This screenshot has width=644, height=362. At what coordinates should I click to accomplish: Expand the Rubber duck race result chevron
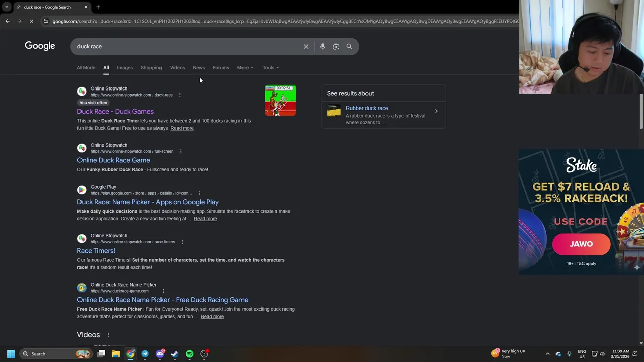click(436, 111)
